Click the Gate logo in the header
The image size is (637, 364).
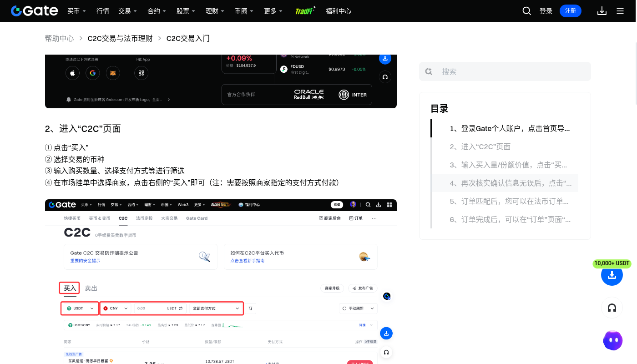point(35,11)
